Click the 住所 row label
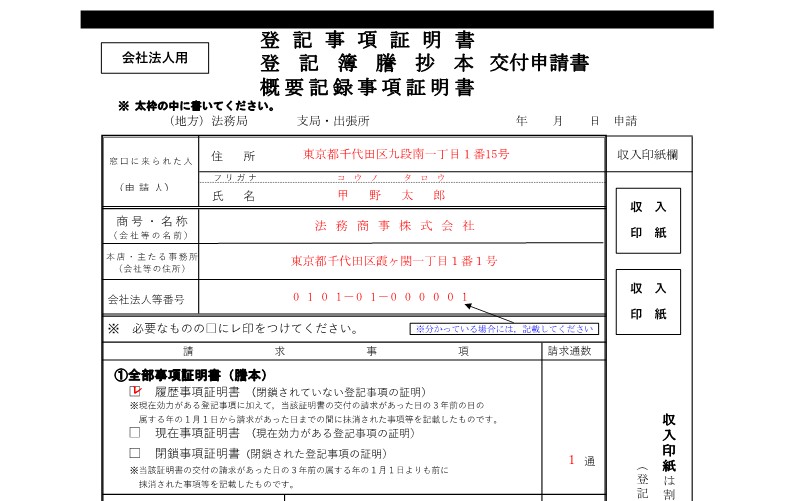 [233, 156]
